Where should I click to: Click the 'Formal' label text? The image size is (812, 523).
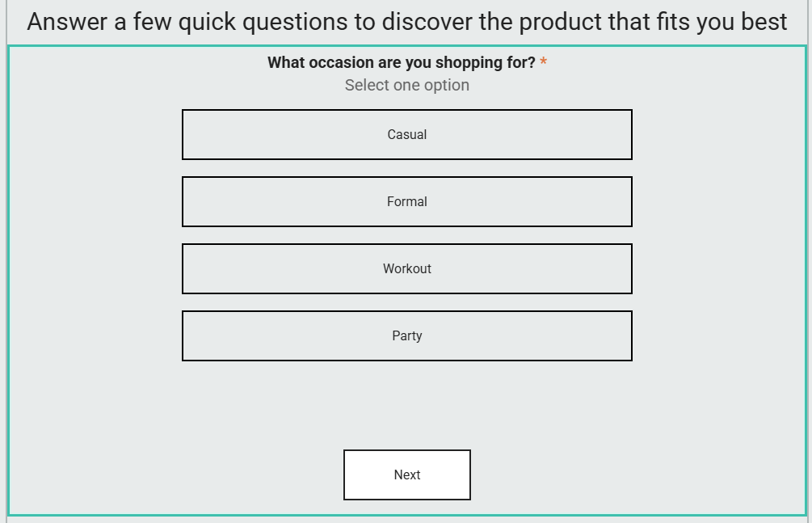pyautogui.click(x=406, y=202)
